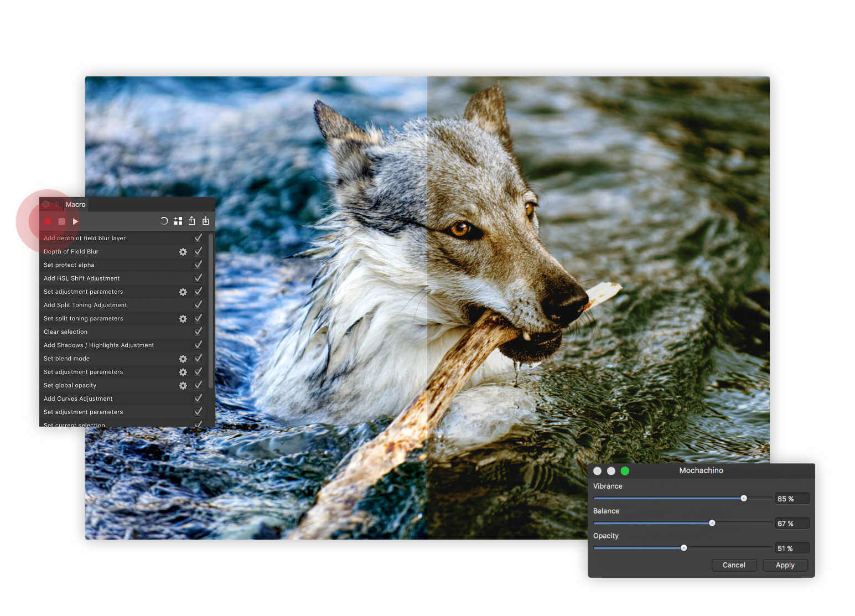Select the 'Set split toning parameters' step text
The width and height of the screenshot is (855, 616).
pos(83,318)
